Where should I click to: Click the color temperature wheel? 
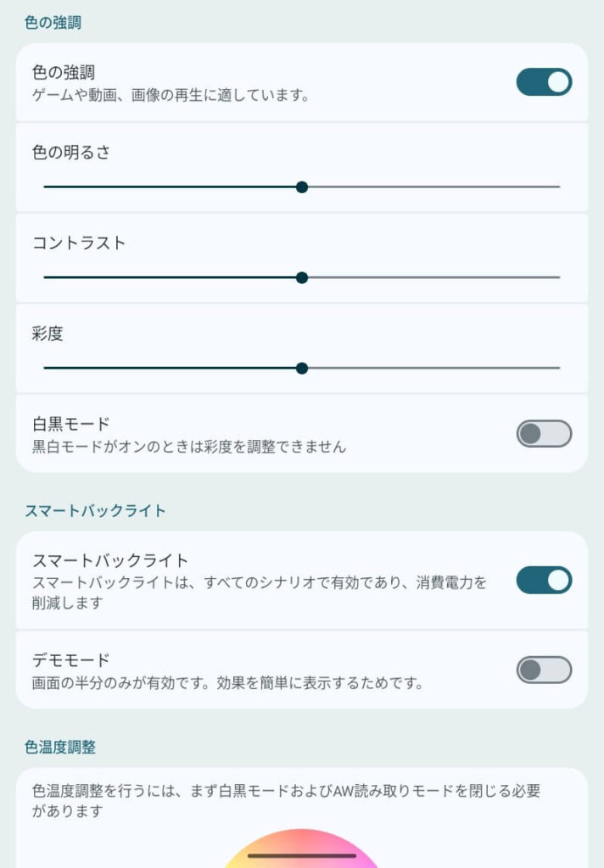[302, 849]
